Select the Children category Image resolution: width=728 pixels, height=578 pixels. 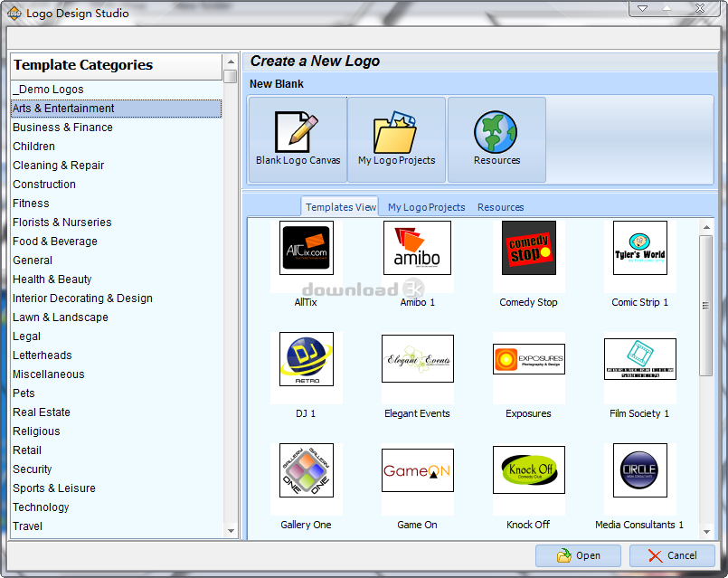pyautogui.click(x=117, y=147)
